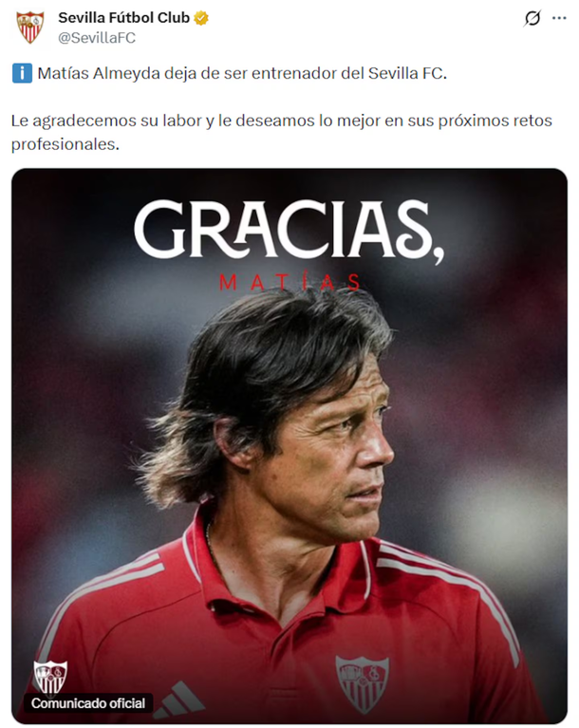Click the Grok slashed-circle icon
The height and width of the screenshot is (728, 579).
(532, 18)
